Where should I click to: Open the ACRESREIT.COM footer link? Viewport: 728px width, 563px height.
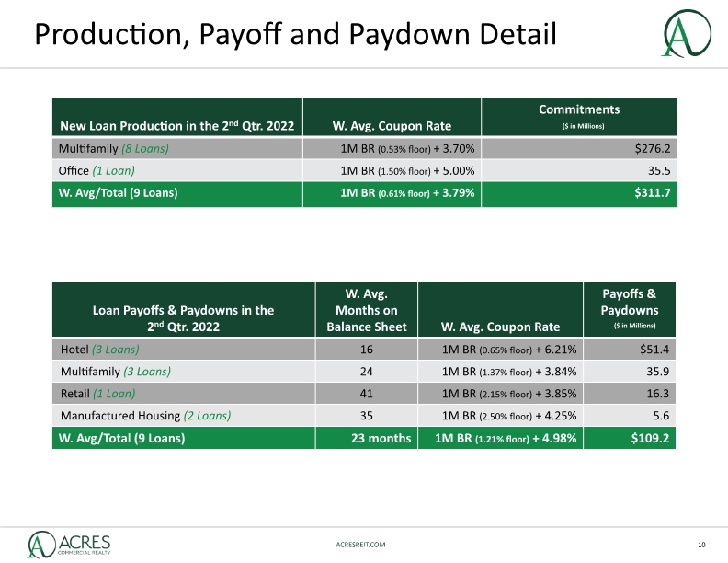[x=360, y=545]
